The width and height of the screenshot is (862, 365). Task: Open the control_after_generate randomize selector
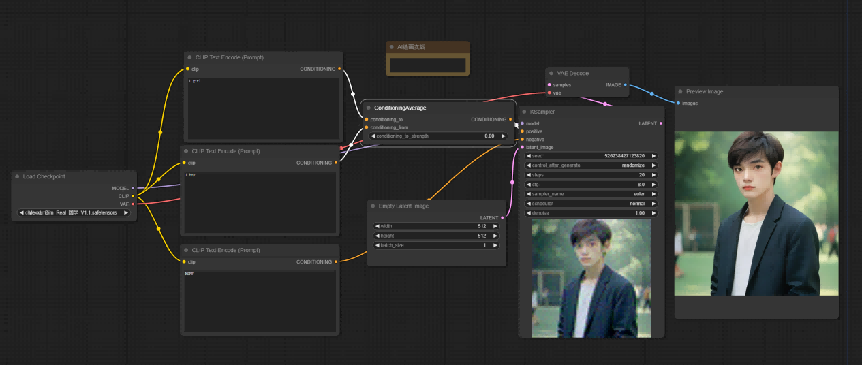pos(592,165)
